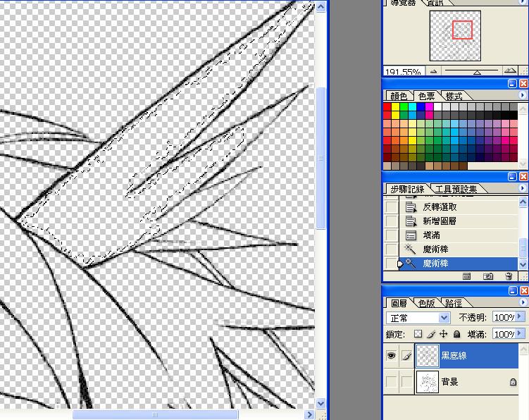Click the lock image pixels brush icon

click(430, 334)
